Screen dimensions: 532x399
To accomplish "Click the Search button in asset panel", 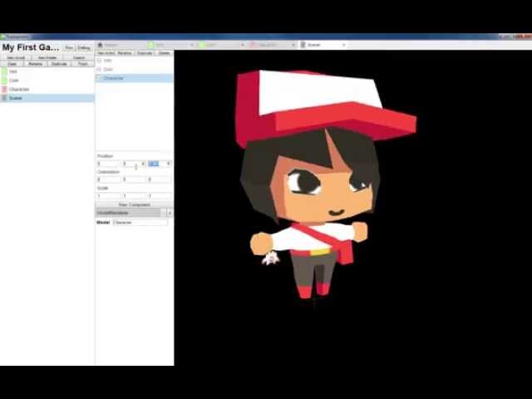I will (79, 57).
